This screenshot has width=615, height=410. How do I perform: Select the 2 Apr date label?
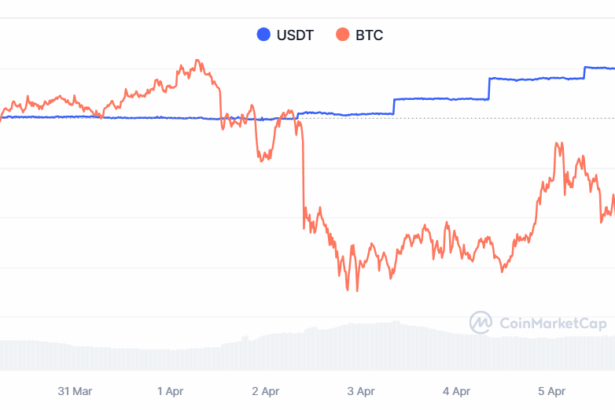pos(266,391)
